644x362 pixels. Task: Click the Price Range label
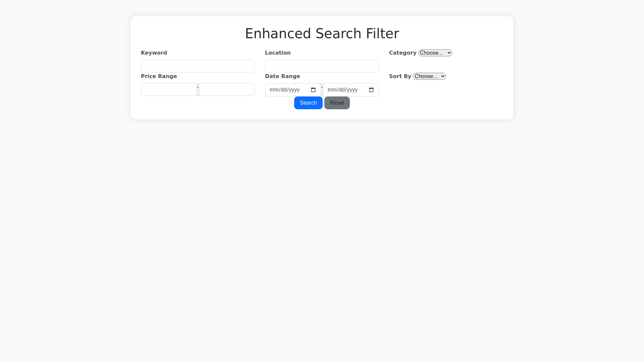(x=159, y=76)
